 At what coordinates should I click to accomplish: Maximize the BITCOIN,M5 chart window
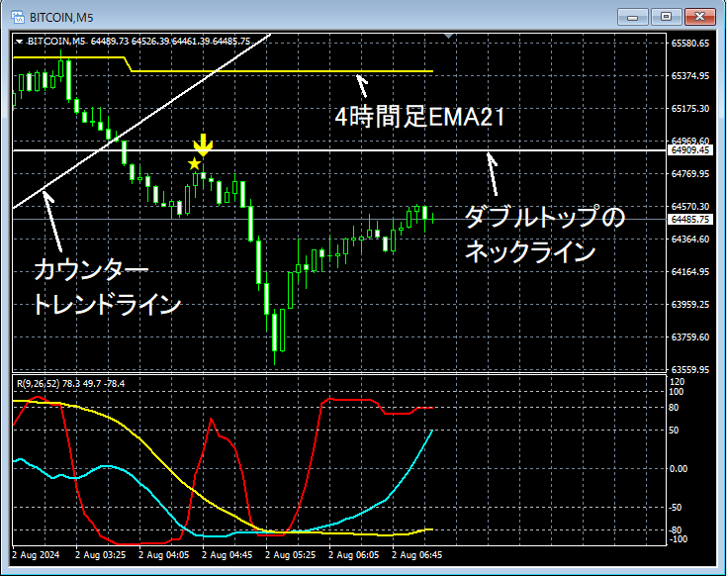(x=666, y=17)
